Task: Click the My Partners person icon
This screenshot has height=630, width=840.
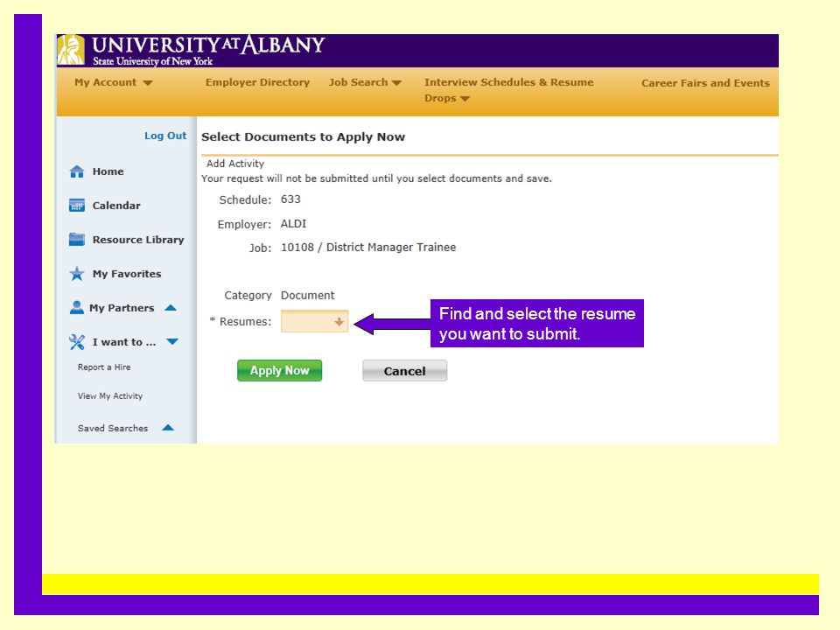Action: [x=77, y=307]
